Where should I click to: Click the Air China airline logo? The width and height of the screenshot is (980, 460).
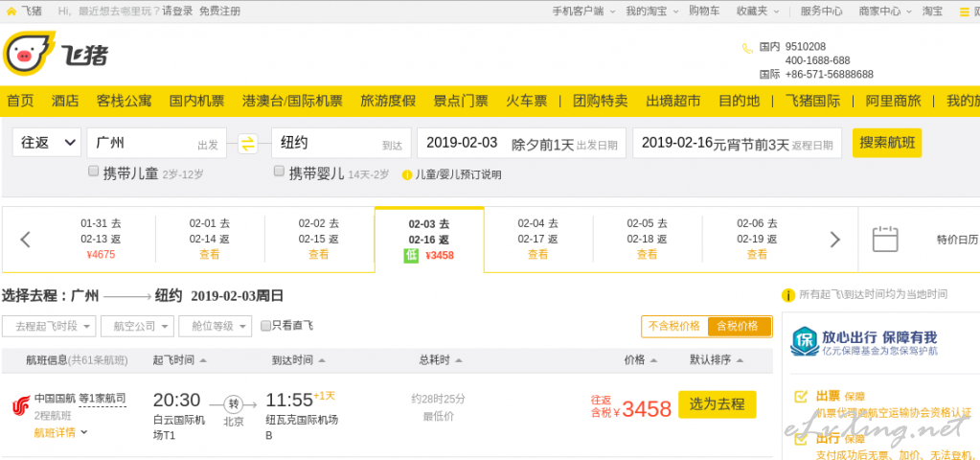[21, 406]
